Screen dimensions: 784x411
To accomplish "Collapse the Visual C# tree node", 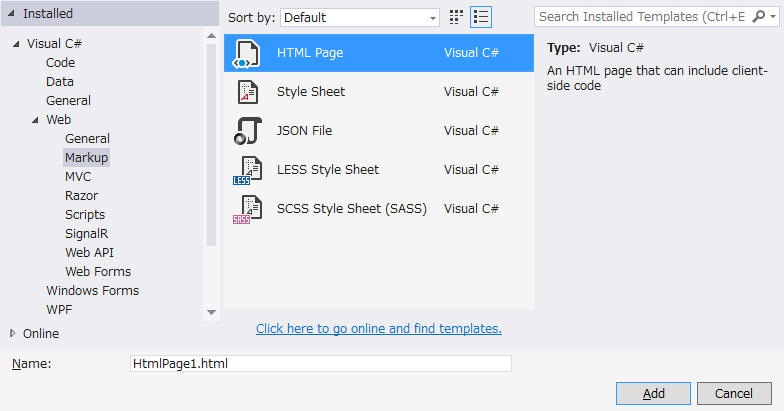I will [x=16, y=44].
